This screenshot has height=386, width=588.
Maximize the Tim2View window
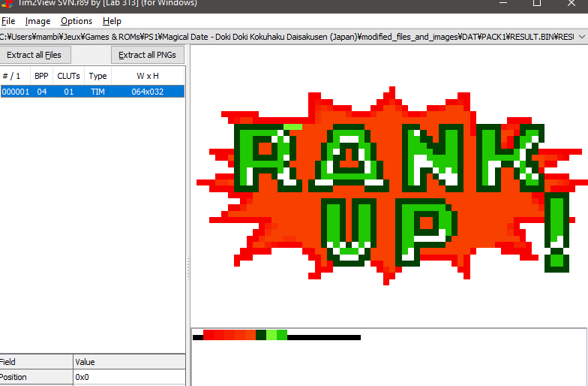point(537,4)
